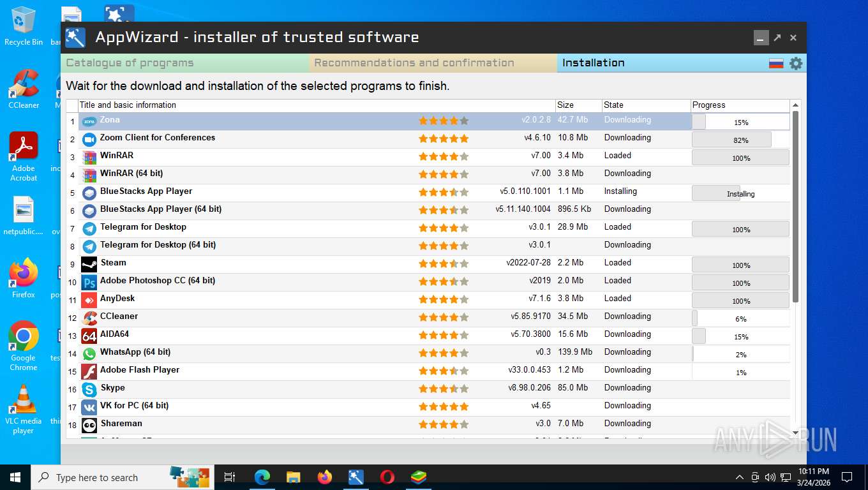Click the Shareman icon in row 18
Viewport: 868px width, 490px height.
click(89, 425)
